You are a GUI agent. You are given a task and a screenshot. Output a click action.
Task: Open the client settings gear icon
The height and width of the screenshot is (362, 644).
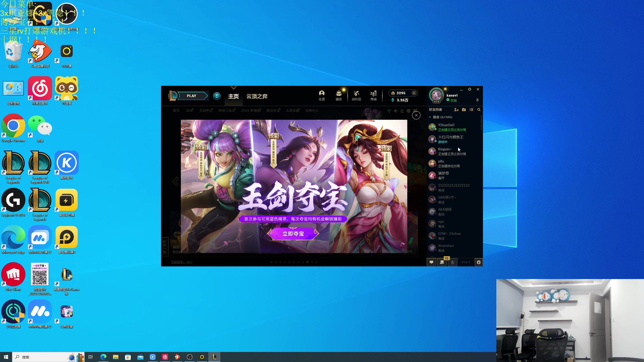pos(469,89)
